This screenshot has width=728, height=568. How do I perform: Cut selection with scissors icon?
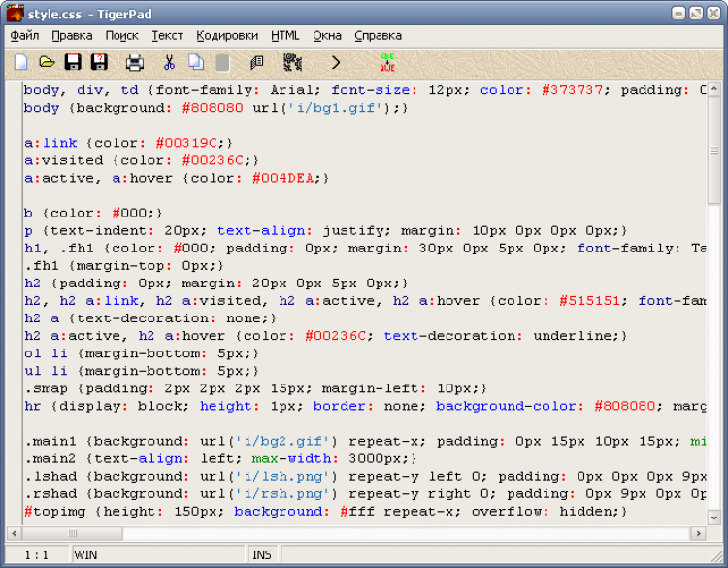(169, 62)
